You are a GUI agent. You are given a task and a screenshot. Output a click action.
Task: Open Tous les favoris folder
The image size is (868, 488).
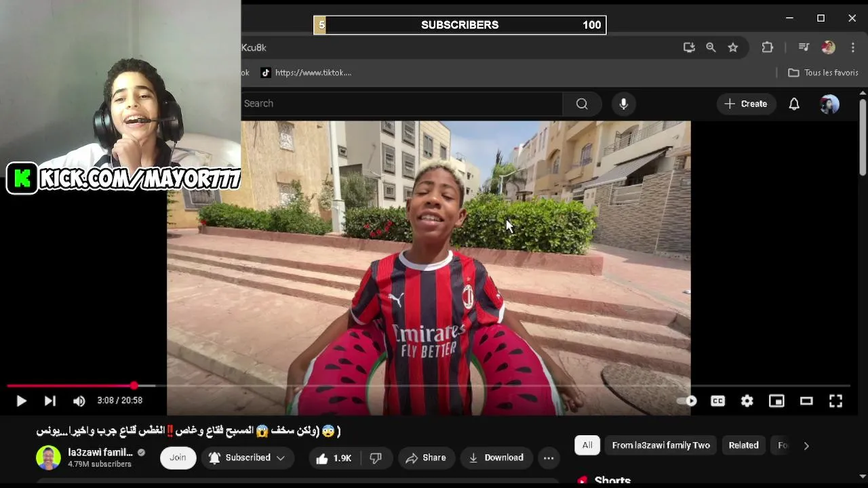click(x=823, y=73)
